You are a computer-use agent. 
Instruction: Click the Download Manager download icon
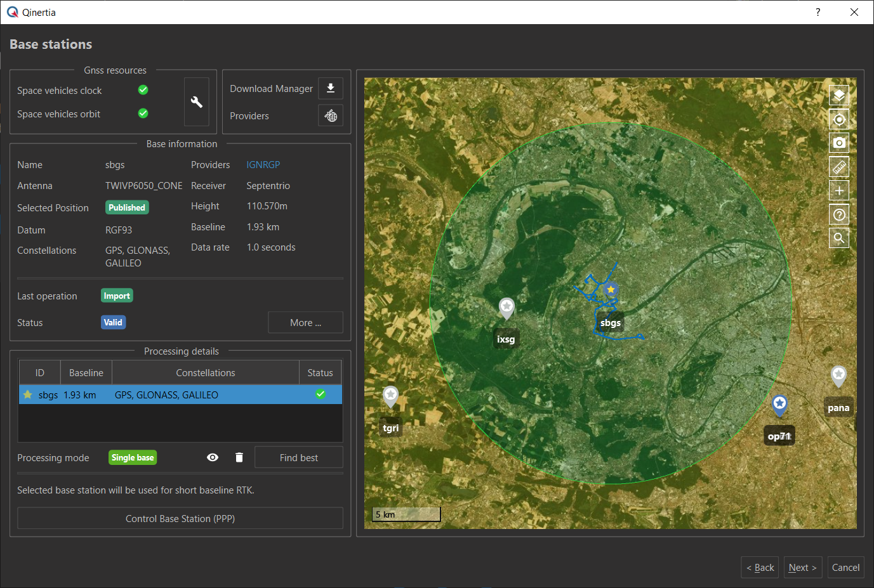click(330, 88)
